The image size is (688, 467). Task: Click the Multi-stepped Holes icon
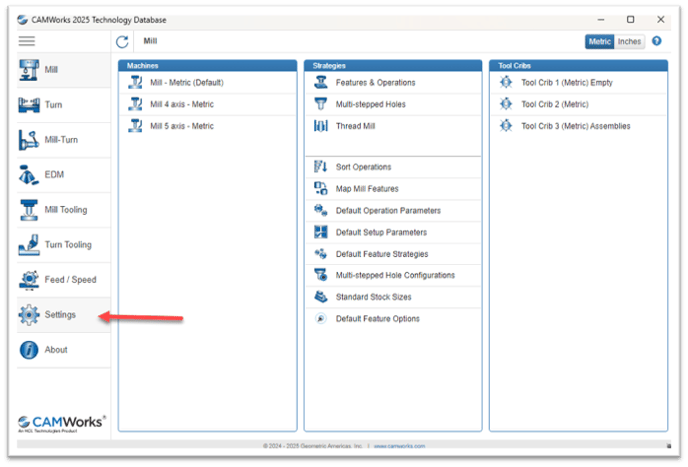(321, 104)
